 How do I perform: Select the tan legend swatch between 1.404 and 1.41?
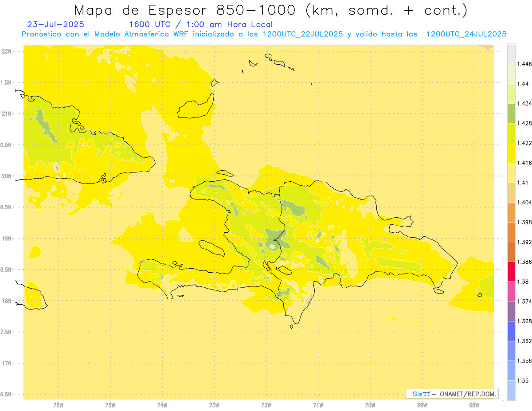pyautogui.click(x=511, y=192)
